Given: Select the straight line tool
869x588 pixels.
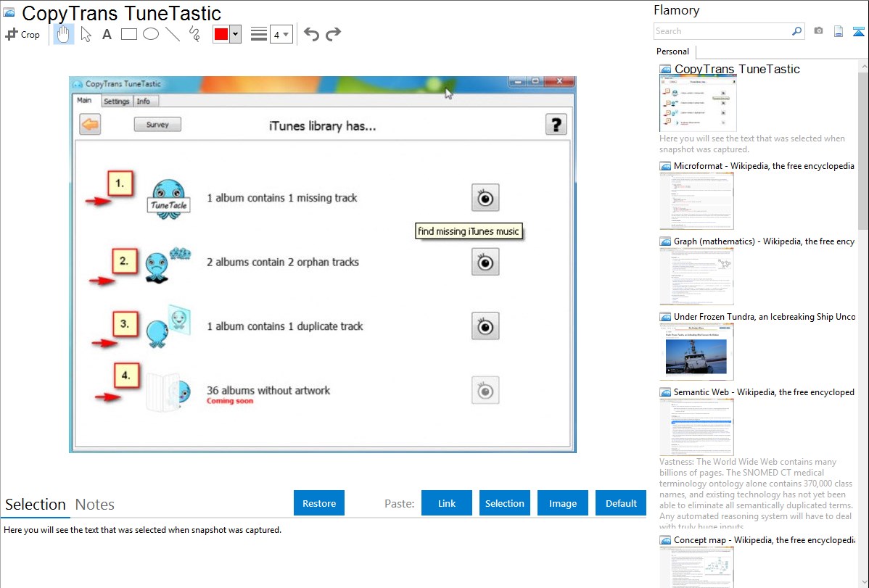Looking at the screenshot, I should (173, 34).
